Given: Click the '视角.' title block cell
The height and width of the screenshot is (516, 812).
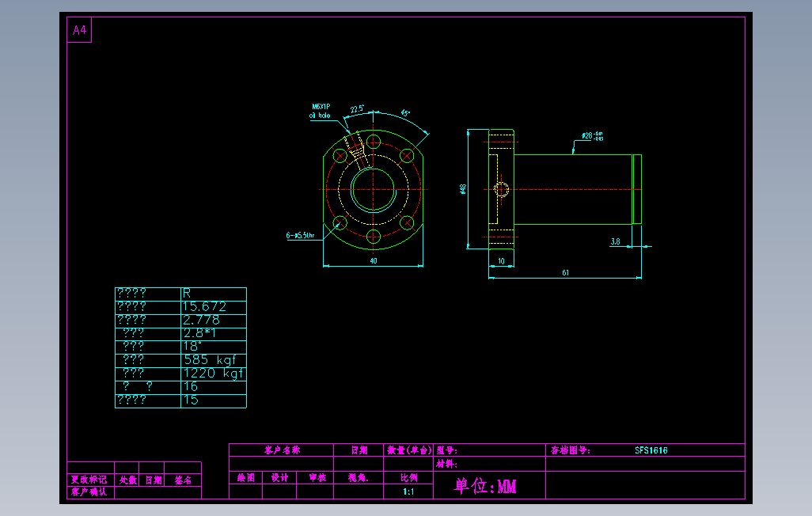Looking at the screenshot, I should click(359, 478).
